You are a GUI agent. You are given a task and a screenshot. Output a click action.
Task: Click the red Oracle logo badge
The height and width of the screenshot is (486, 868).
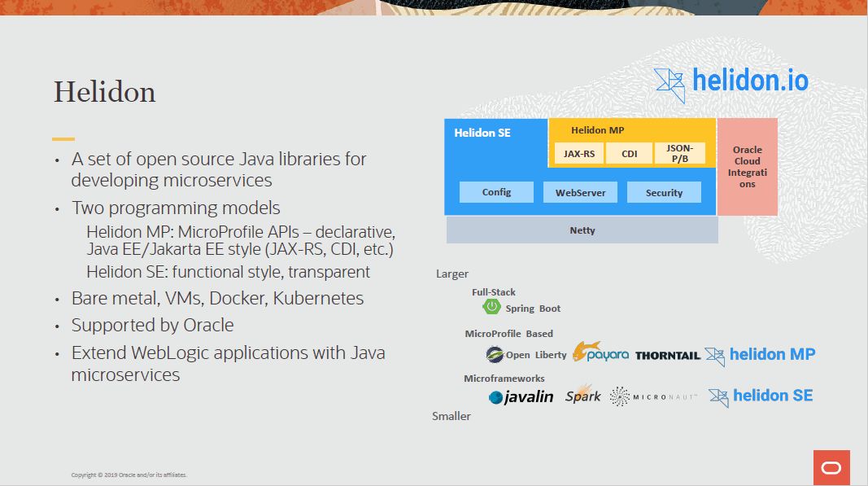[831, 468]
